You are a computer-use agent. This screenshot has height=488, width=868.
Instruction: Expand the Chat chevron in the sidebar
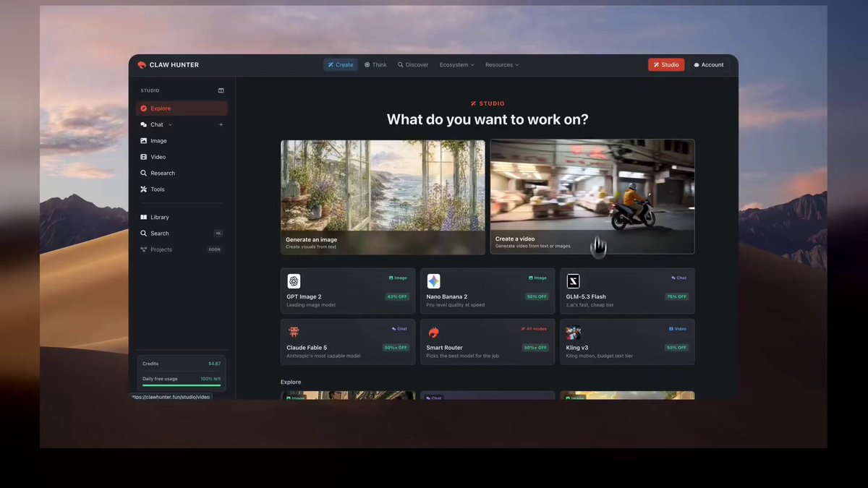point(171,124)
